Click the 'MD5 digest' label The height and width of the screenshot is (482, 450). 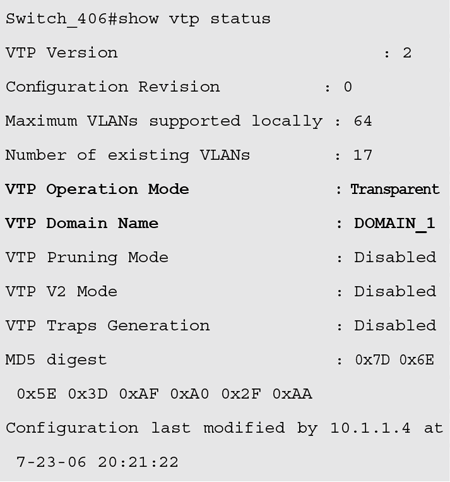pyautogui.click(x=56, y=360)
